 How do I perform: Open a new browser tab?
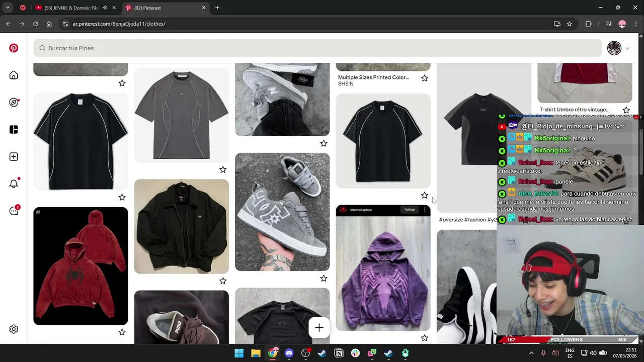coord(217,8)
